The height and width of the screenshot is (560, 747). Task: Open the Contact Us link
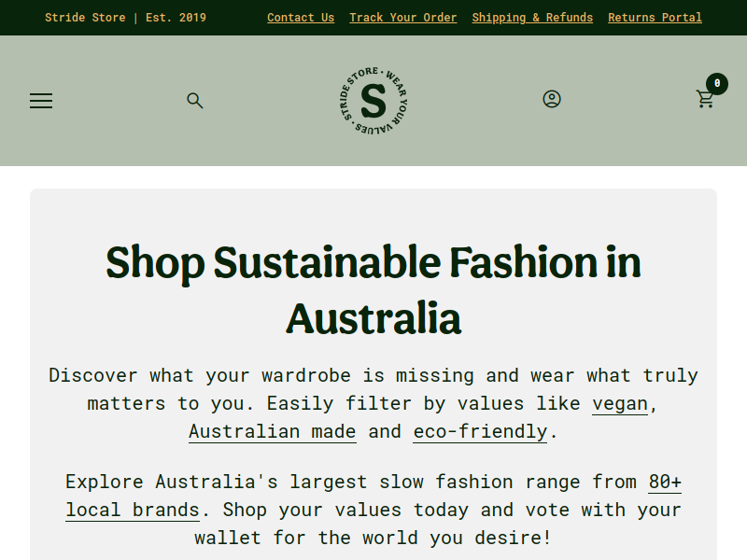pos(301,18)
